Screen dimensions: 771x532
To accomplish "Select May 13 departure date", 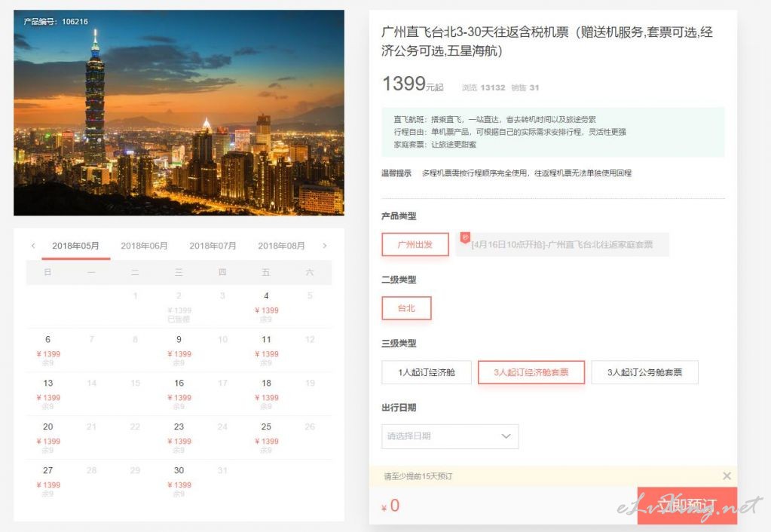I will (47, 394).
